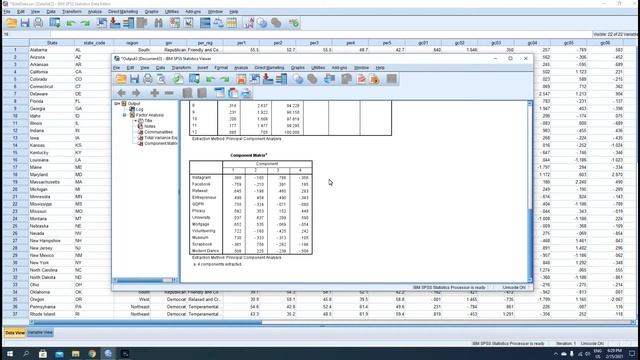Open Analyze menu in Viewer window

241,68
